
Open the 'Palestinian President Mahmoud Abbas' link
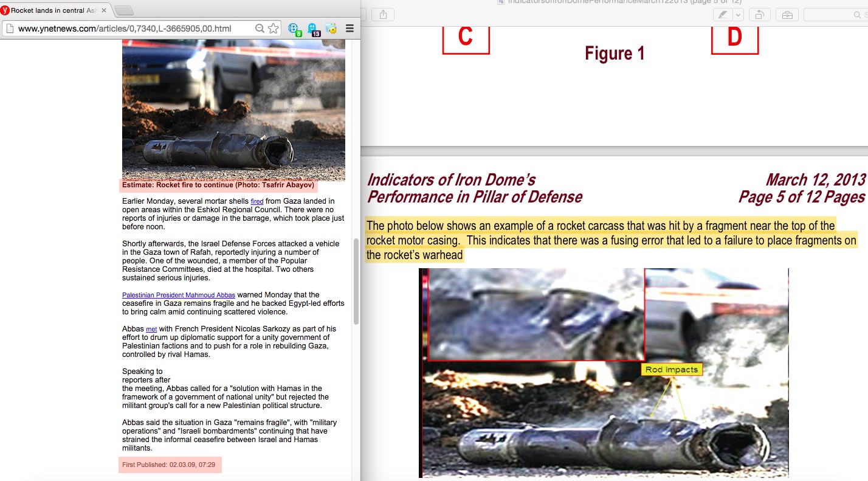point(179,295)
